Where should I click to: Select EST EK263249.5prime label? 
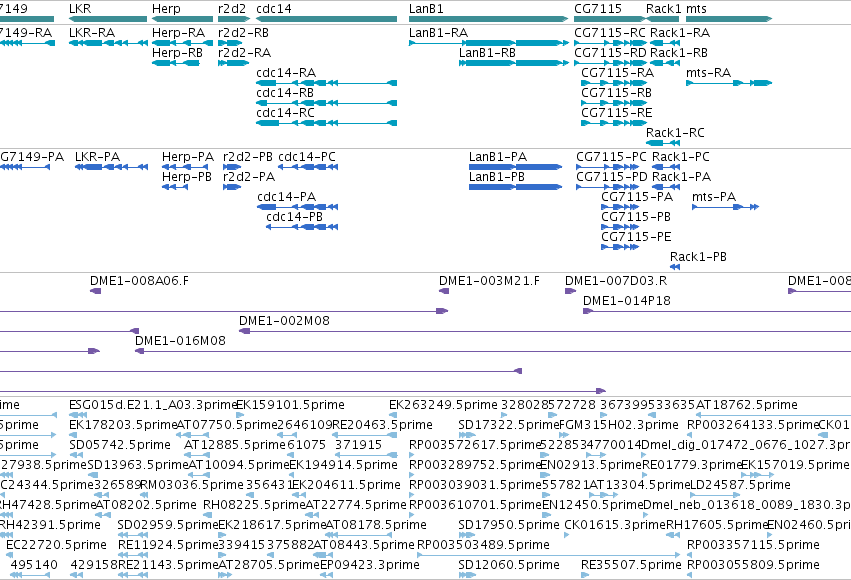pyautogui.click(x=443, y=405)
